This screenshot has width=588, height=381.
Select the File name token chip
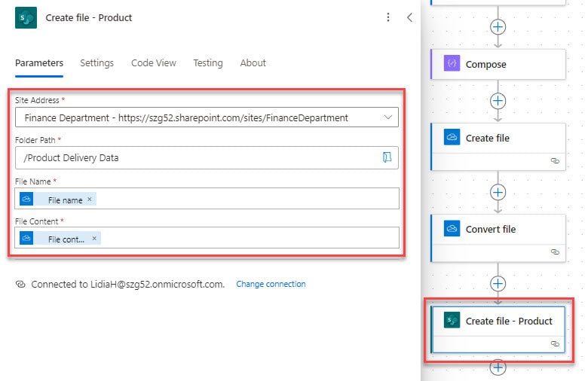coord(58,200)
